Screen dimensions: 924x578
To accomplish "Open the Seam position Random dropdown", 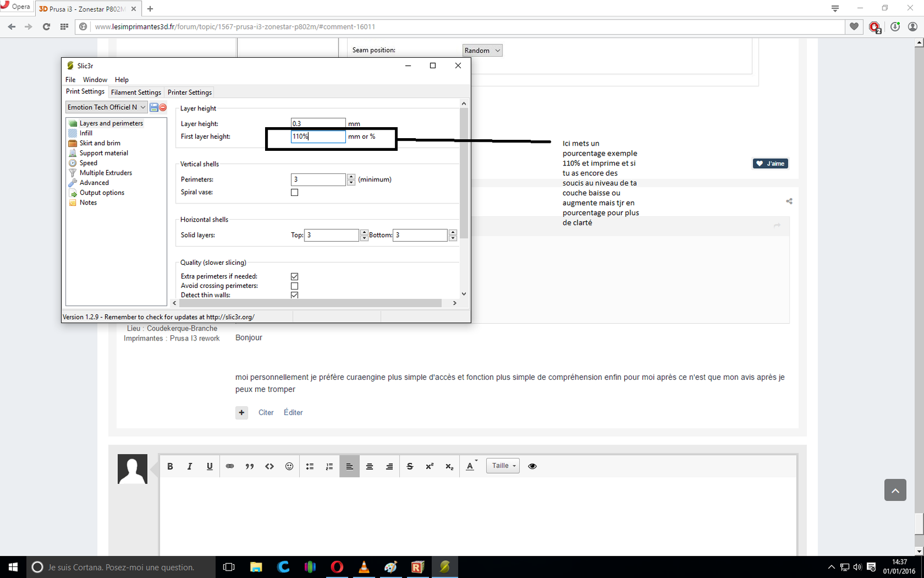I will (482, 50).
